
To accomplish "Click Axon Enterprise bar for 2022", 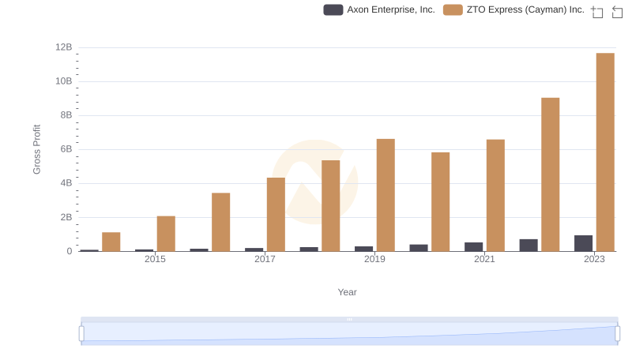I will pyautogui.click(x=529, y=246).
